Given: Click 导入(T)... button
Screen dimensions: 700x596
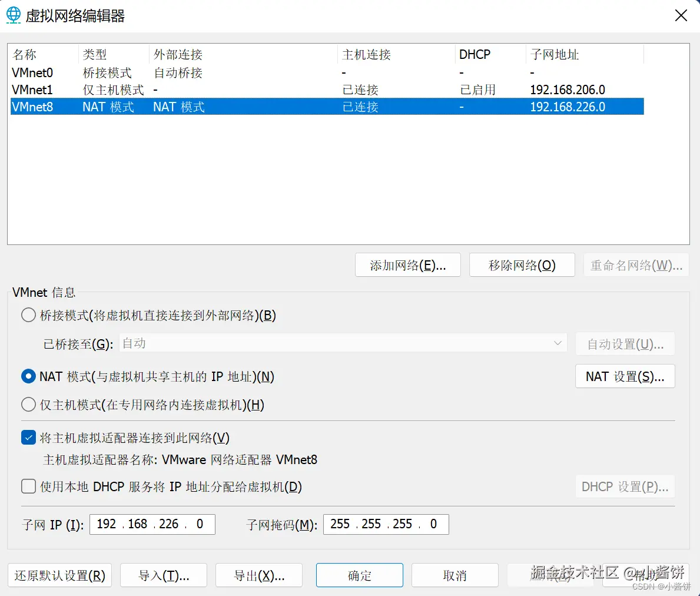Looking at the screenshot, I should point(164,575).
